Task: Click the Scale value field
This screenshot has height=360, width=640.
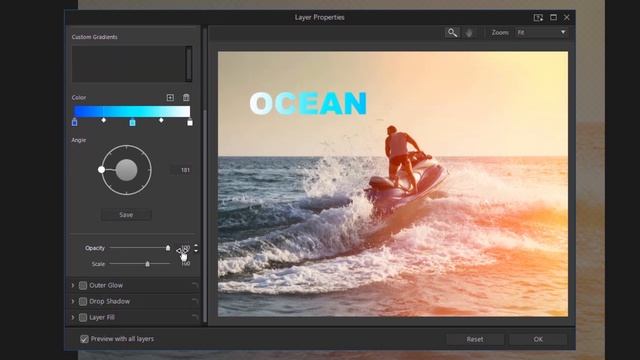Action: click(x=185, y=264)
